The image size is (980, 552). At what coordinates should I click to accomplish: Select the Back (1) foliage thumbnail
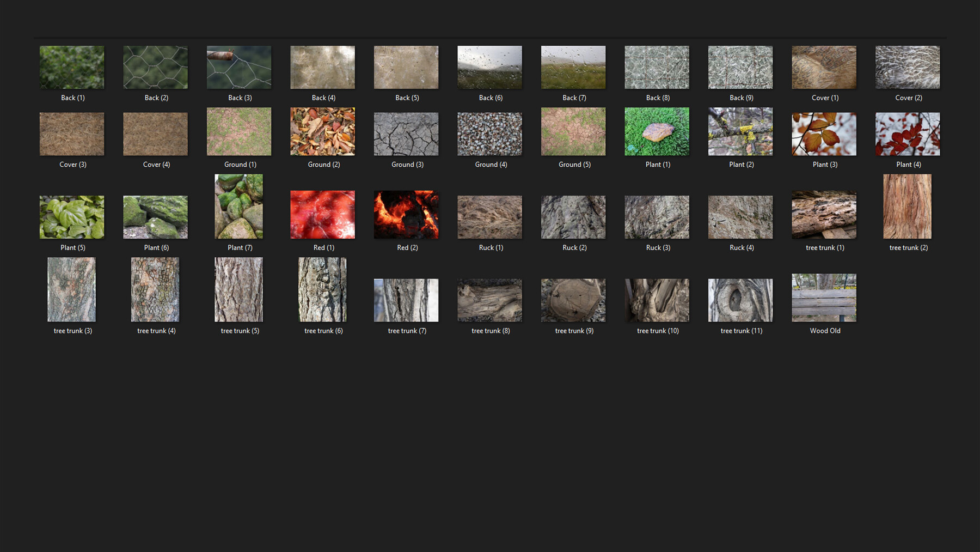coord(72,67)
